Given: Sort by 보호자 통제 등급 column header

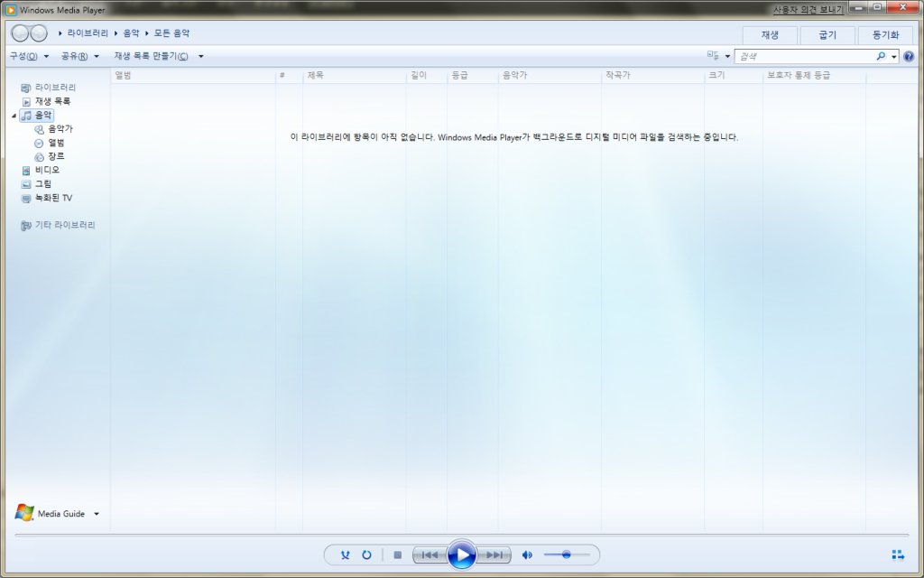Looking at the screenshot, I should tap(814, 76).
